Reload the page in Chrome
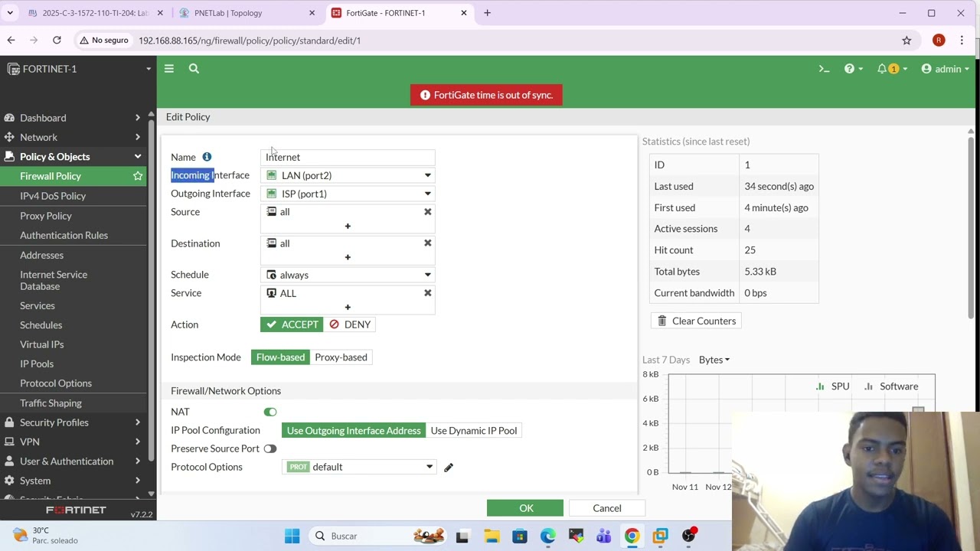Screen dimensions: 980x551 [57, 40]
